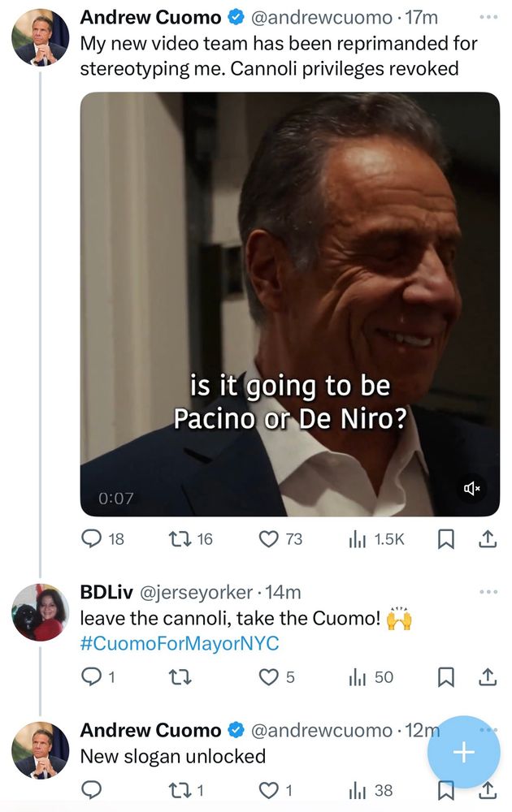This screenshot has width=512, height=812.
Task: Play the Cuomo video clip
Action: tap(289, 304)
